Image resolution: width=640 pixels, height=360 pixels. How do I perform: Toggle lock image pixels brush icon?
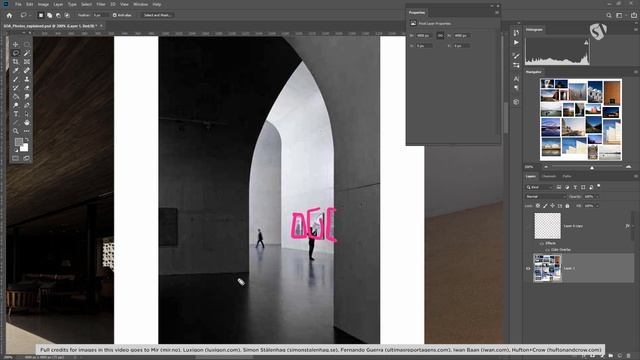click(x=545, y=206)
